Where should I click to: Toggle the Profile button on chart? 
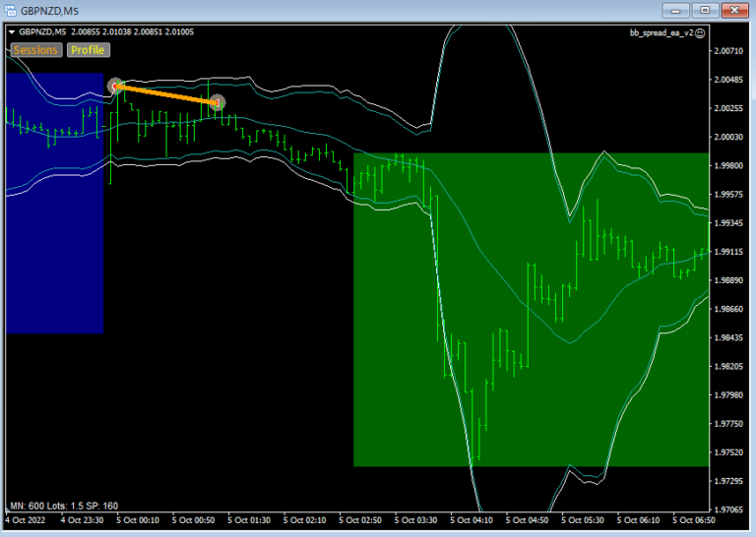(x=88, y=50)
